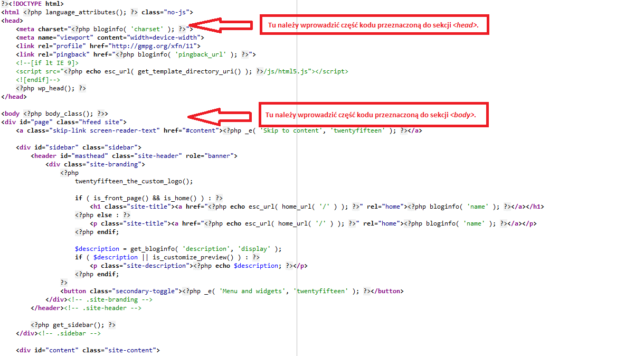
Task: Click the <?php else : ?> line
Action: coord(102,215)
